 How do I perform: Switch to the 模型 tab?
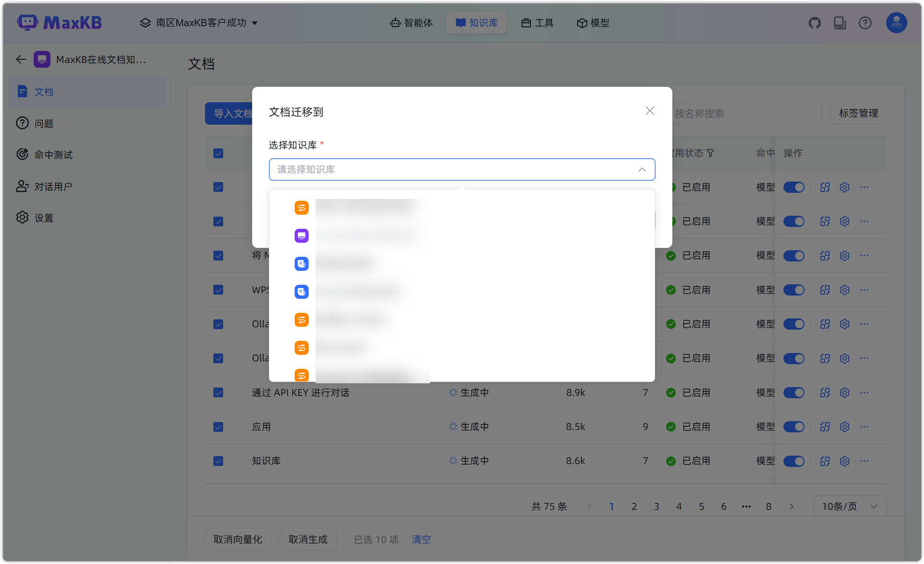(x=593, y=22)
